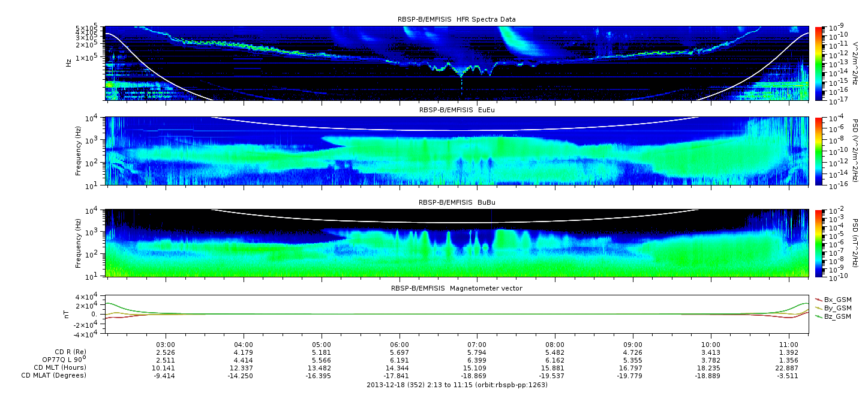
Task: Click the Magnetometer vector panel title
Action: click(456, 288)
